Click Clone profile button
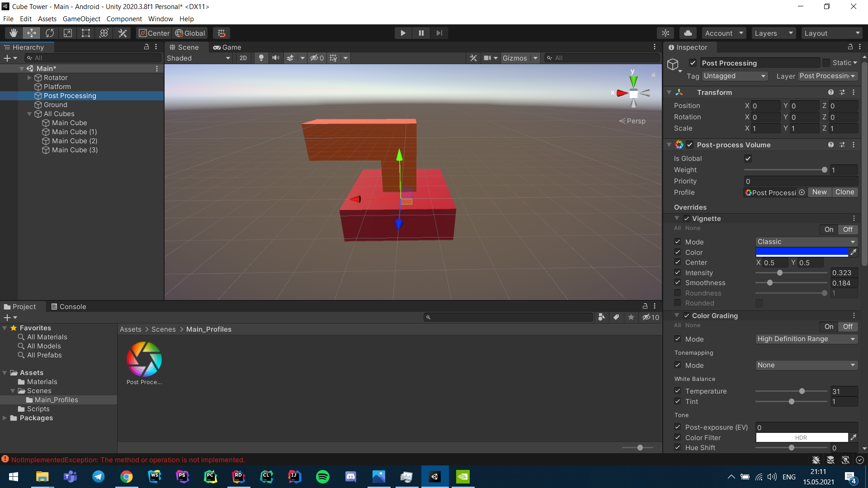 click(844, 192)
